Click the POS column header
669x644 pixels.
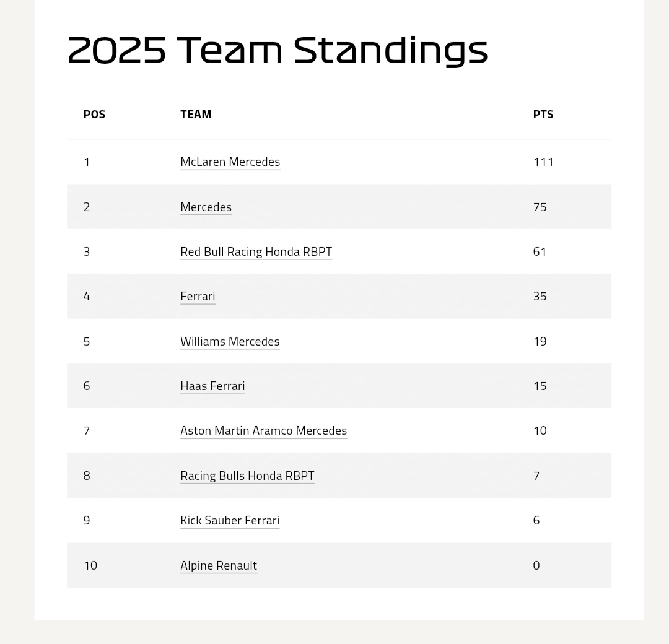point(94,115)
